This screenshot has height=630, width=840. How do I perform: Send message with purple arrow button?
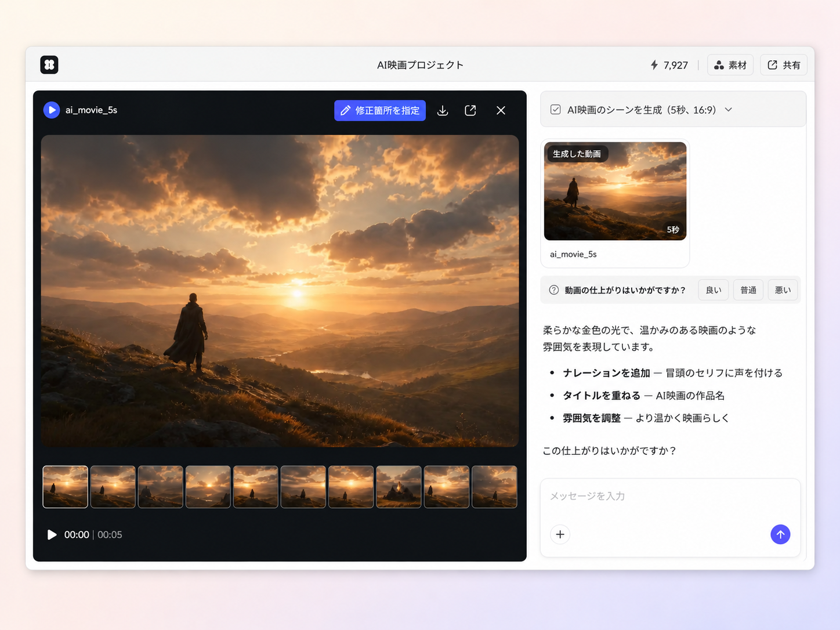pos(780,534)
